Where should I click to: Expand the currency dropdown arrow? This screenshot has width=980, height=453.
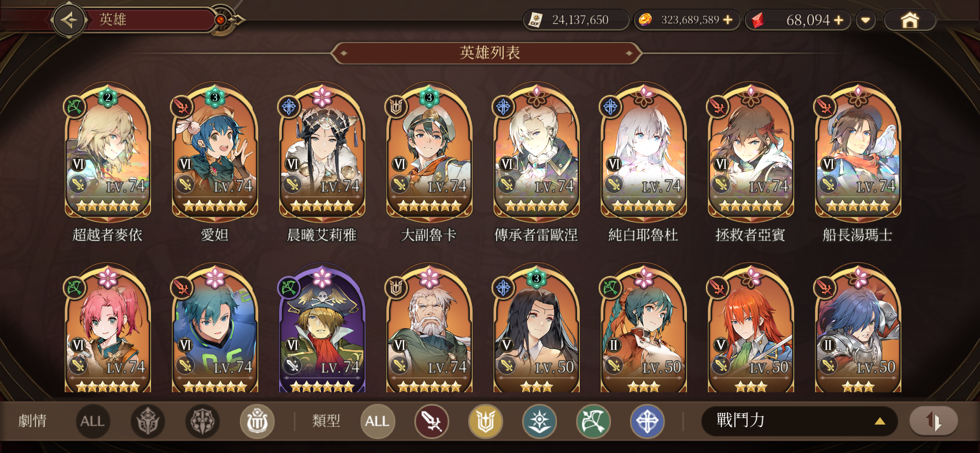coord(865,20)
